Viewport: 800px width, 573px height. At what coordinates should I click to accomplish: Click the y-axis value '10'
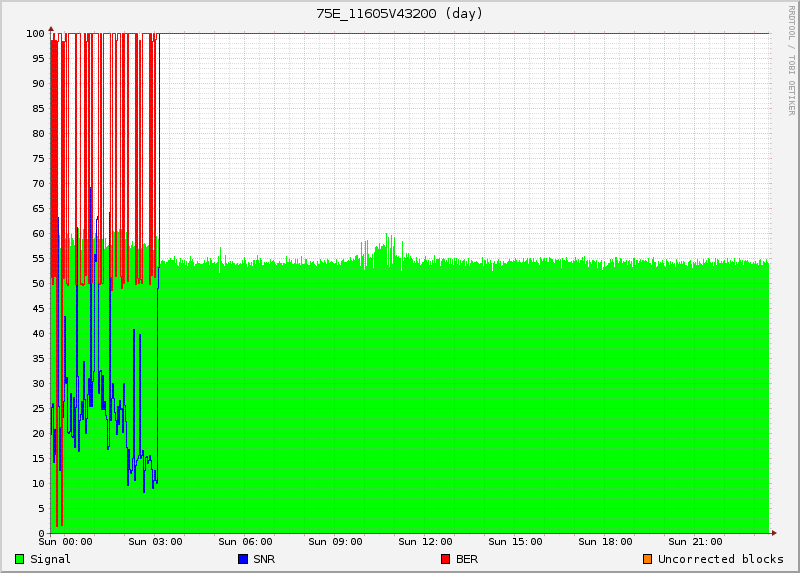coord(38,484)
